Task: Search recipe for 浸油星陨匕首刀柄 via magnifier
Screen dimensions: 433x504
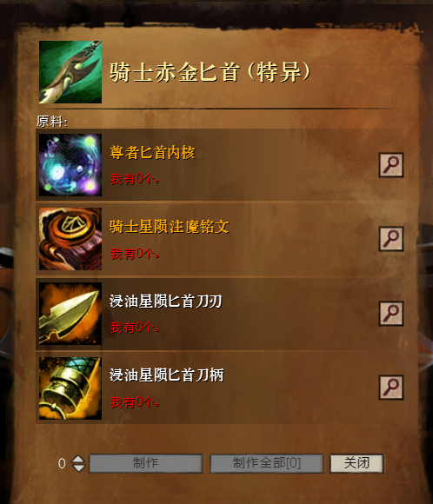Action: pos(391,388)
